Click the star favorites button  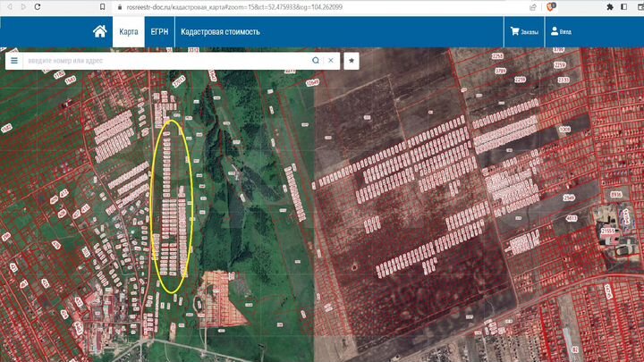(x=352, y=61)
